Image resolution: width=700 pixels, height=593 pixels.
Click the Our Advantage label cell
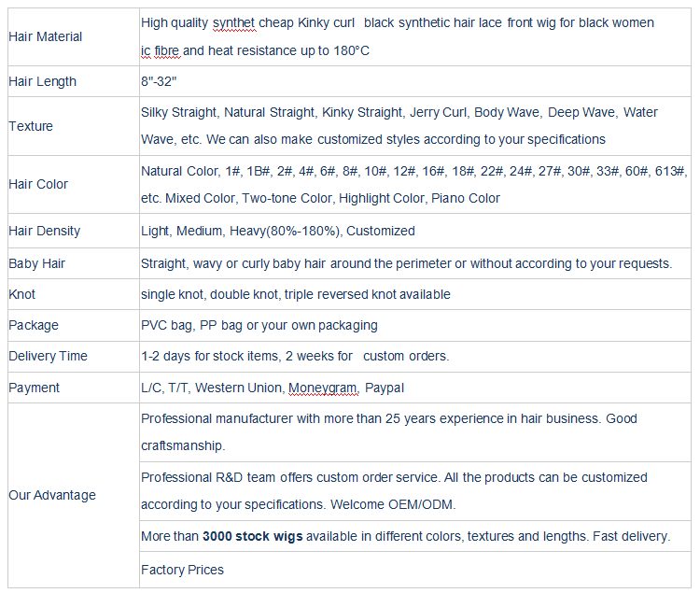coord(52,495)
